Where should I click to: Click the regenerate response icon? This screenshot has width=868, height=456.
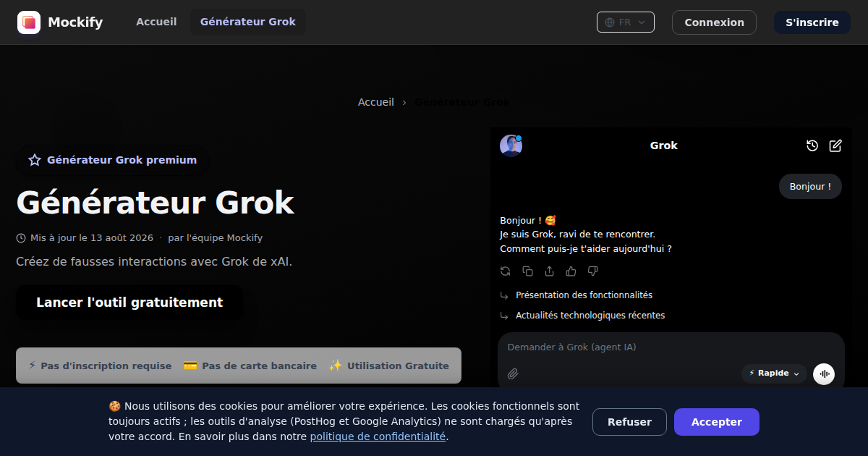(506, 271)
